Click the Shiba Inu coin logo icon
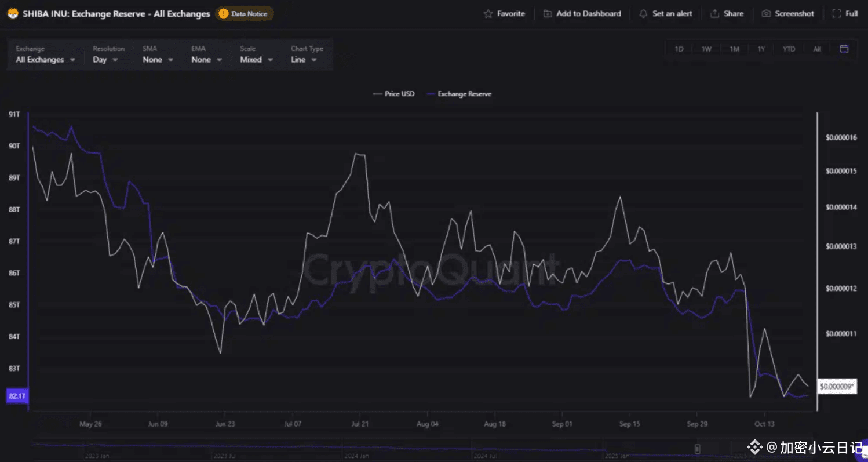 (x=13, y=13)
